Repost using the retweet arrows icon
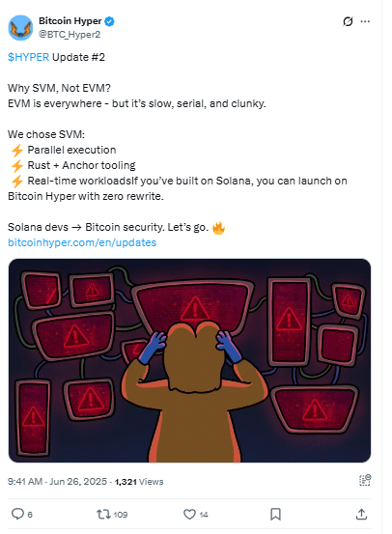This screenshot has height=534, width=392. [103, 514]
